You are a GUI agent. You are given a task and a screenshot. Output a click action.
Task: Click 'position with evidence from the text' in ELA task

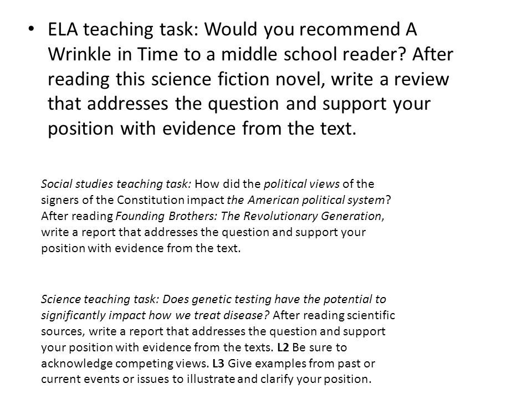[x=202, y=129]
